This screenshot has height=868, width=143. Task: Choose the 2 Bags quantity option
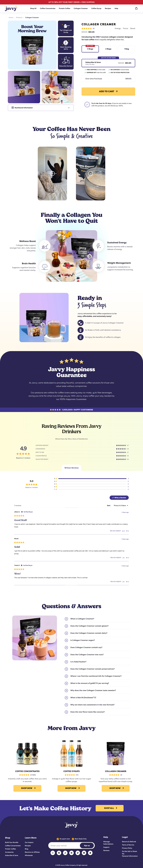click(x=108, y=49)
